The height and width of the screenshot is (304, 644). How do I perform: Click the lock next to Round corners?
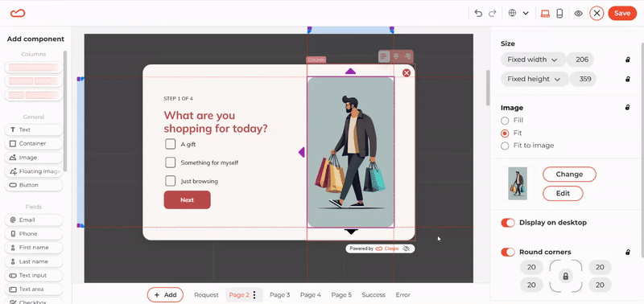(628, 252)
